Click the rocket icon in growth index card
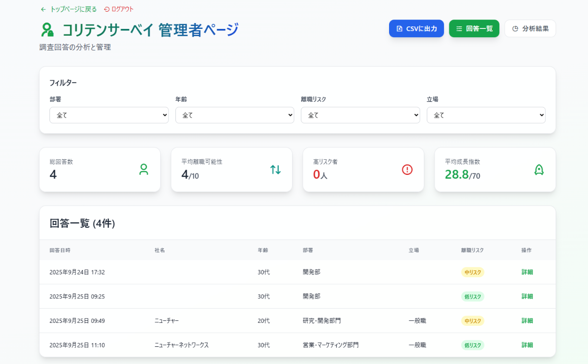588x364 pixels. [539, 170]
